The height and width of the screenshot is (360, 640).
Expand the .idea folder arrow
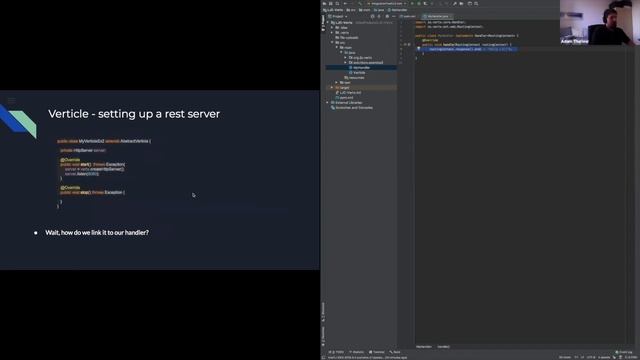pos(332,27)
